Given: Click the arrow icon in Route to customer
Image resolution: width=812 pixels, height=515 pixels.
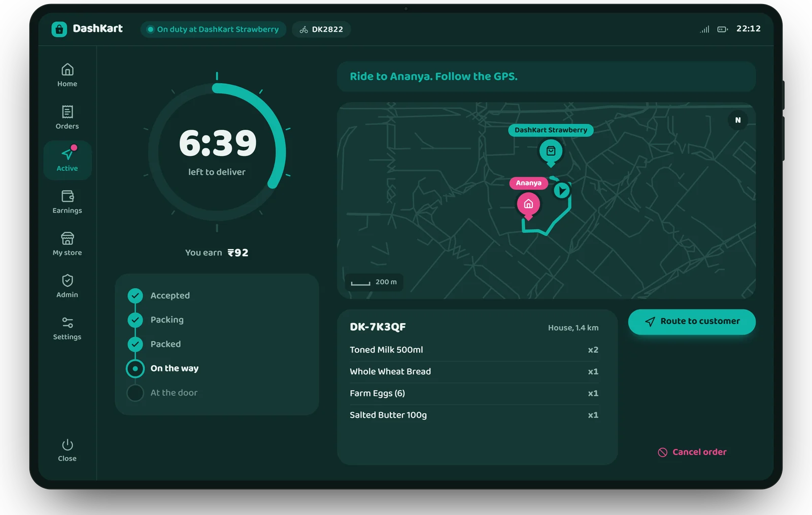Looking at the screenshot, I should pyautogui.click(x=650, y=321).
